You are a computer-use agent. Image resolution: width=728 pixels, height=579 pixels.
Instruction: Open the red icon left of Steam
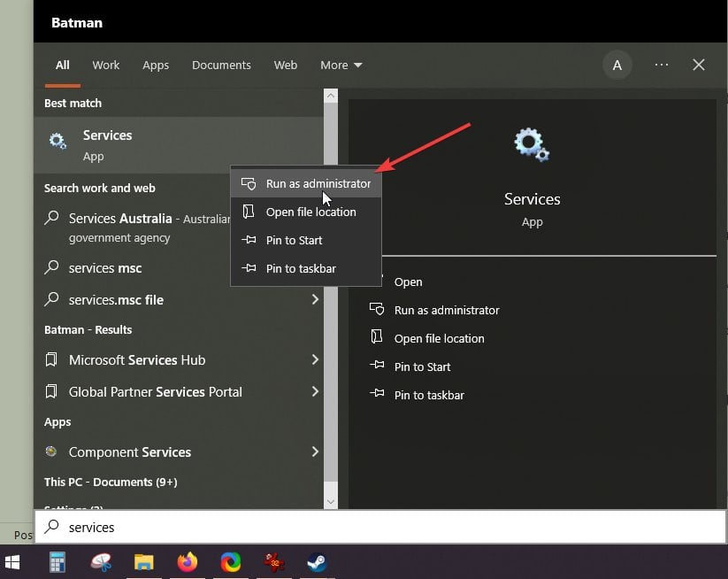point(274,562)
